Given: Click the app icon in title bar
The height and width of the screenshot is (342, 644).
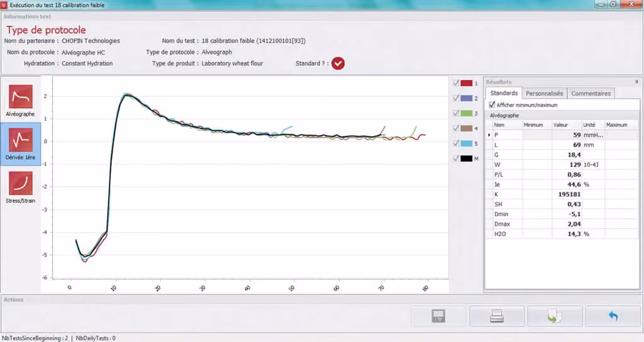Looking at the screenshot, I should coord(4,5).
